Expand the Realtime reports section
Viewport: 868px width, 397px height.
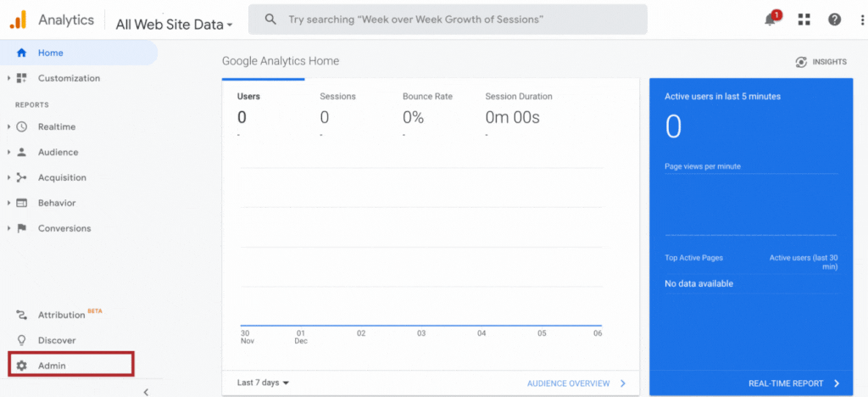tap(8, 127)
